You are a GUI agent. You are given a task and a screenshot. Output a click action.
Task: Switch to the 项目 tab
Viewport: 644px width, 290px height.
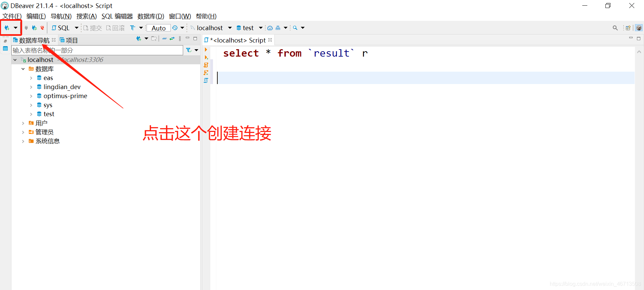(x=69, y=40)
